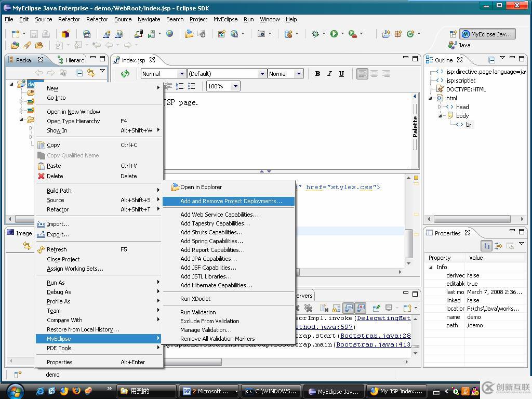
Task: Open the Microsoft Word taskbar item
Action: coord(209,391)
